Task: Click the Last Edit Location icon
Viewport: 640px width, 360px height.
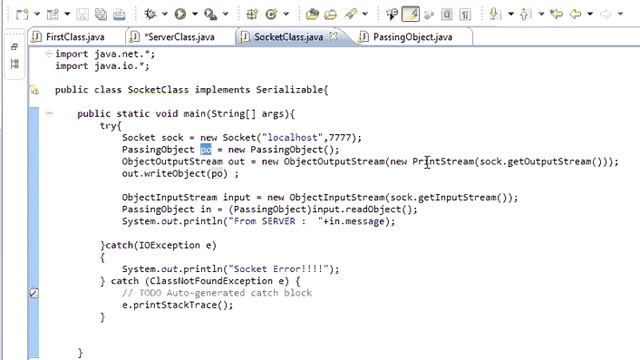Action: pos(556,14)
